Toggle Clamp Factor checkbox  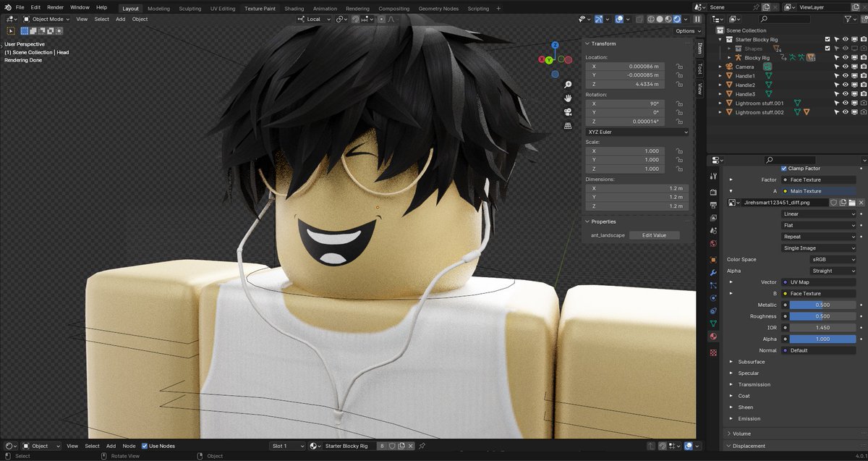(784, 168)
